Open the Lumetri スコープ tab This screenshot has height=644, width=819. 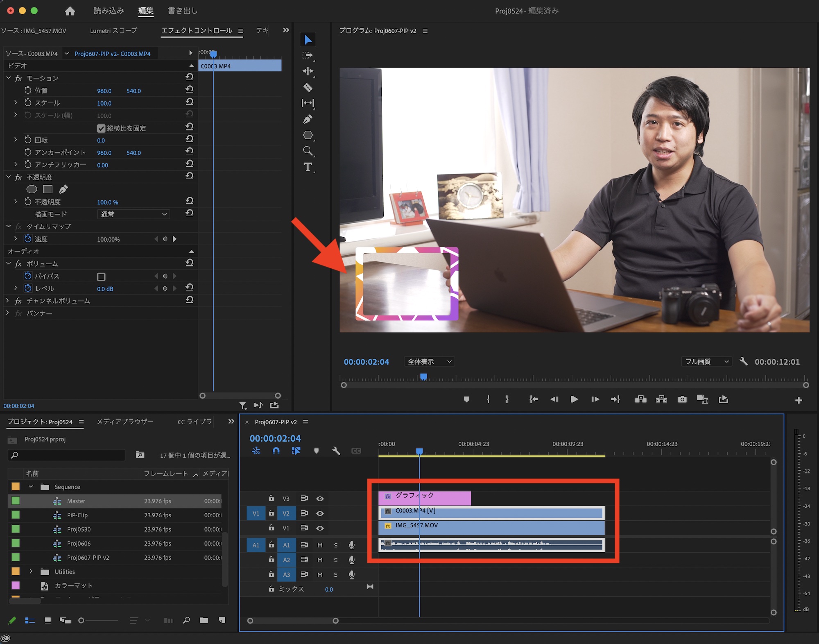click(x=113, y=31)
